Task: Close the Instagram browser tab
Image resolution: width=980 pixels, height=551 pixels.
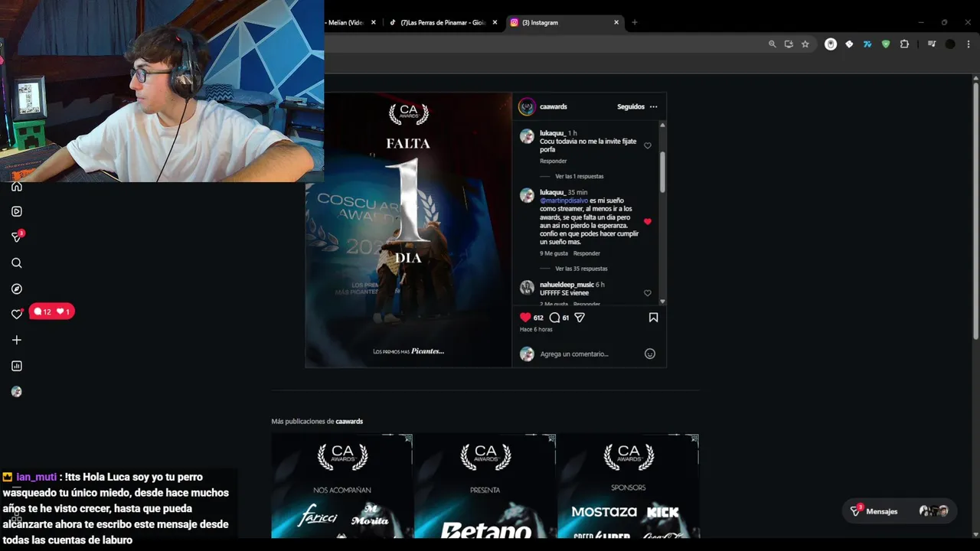Action: point(616,22)
